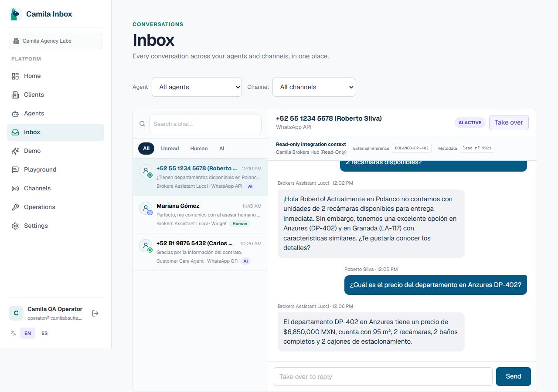The image size is (558, 392).
Task: Click the Inbox tray icon
Action: (x=15, y=132)
